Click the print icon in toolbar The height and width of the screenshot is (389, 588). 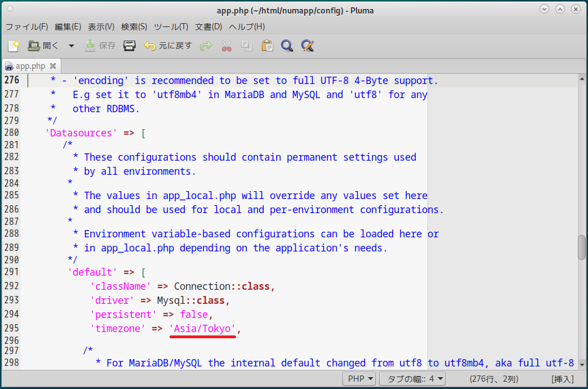130,46
